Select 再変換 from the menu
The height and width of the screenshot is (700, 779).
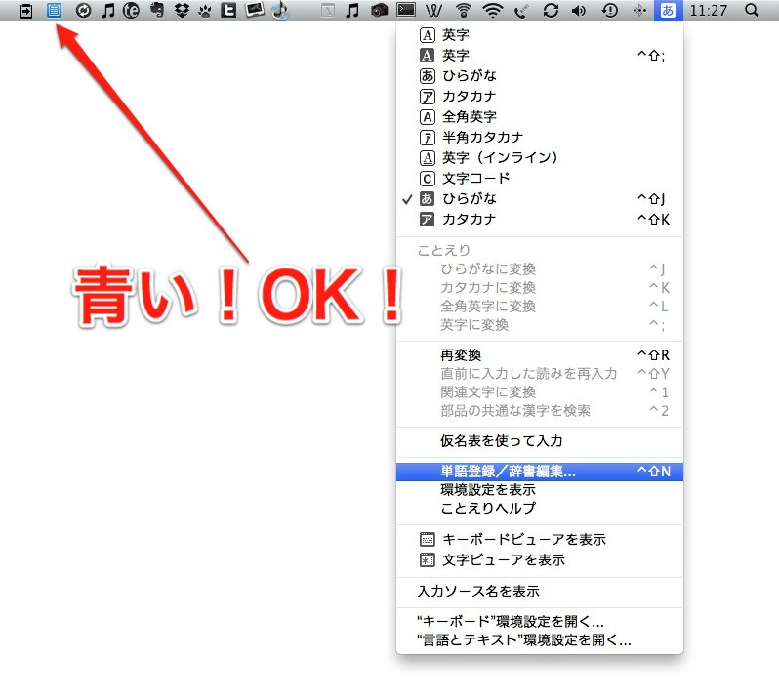coord(461,354)
